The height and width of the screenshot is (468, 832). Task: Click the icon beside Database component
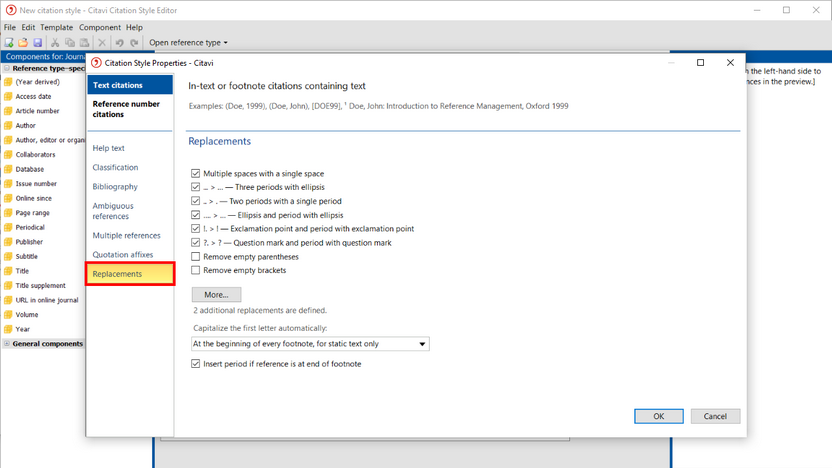8,169
